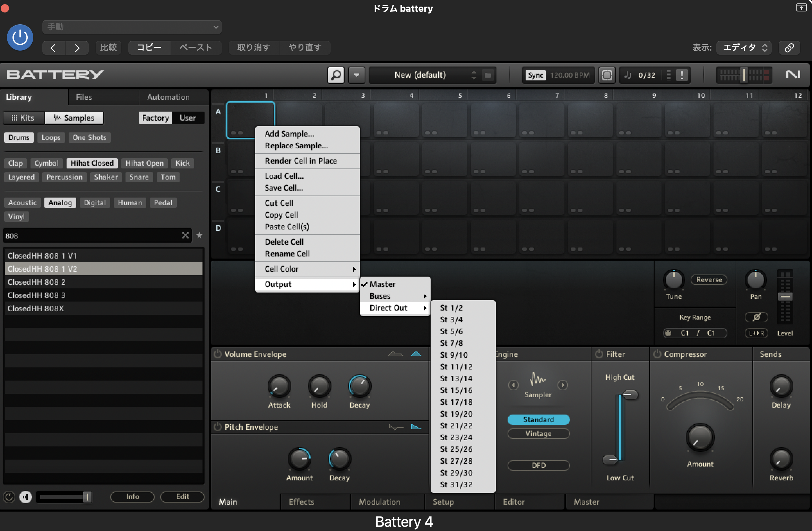This screenshot has height=531, width=812.
Task: Click the panic exclamation mark button
Action: coord(682,75)
